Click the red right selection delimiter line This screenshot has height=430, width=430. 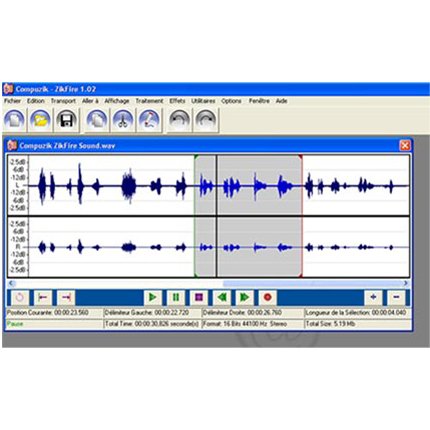[x=302, y=216]
